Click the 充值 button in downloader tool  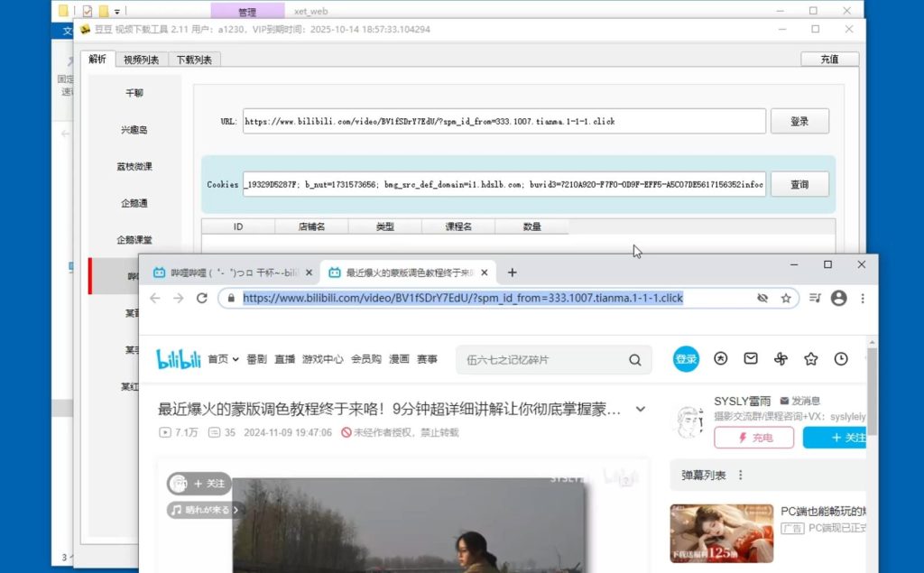point(829,59)
